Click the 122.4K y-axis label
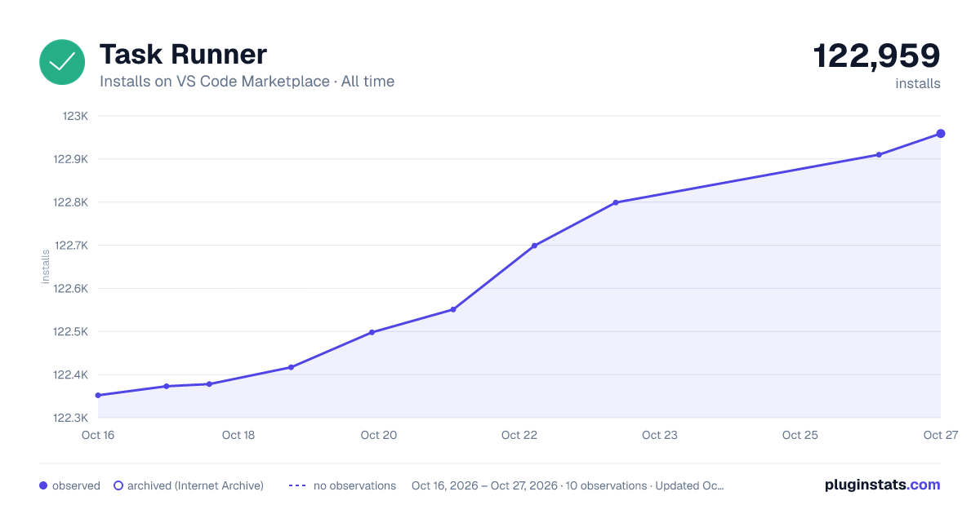Image resolution: width=980 pixels, height=514 pixels. pos(71,375)
